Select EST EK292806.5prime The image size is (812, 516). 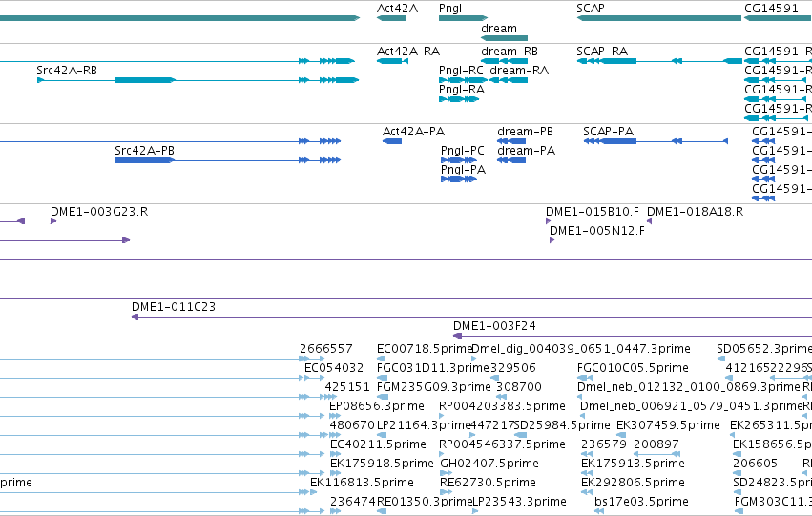coord(633,483)
